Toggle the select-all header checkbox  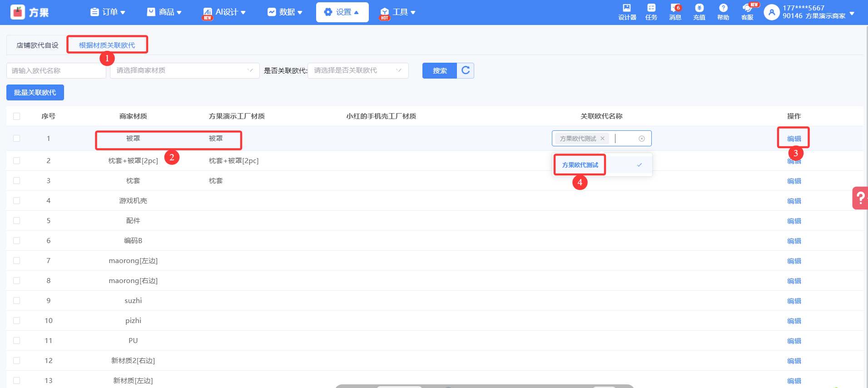pyautogui.click(x=17, y=116)
